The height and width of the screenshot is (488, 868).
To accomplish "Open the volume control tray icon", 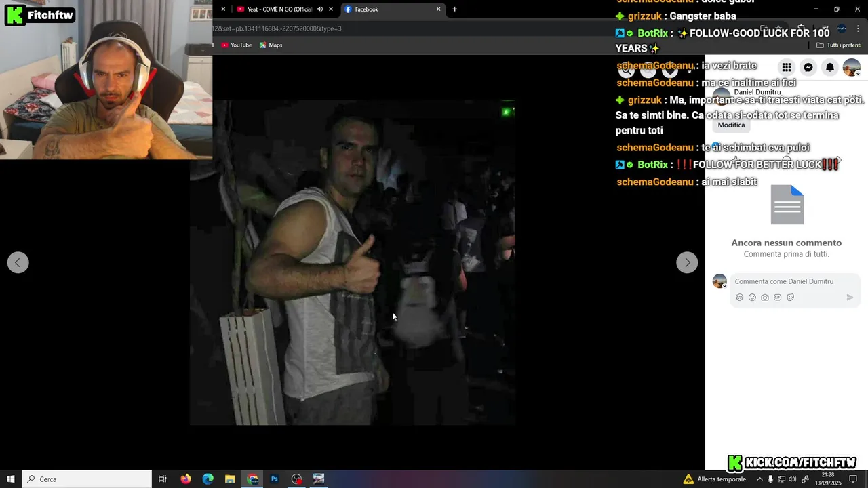I will [792, 479].
